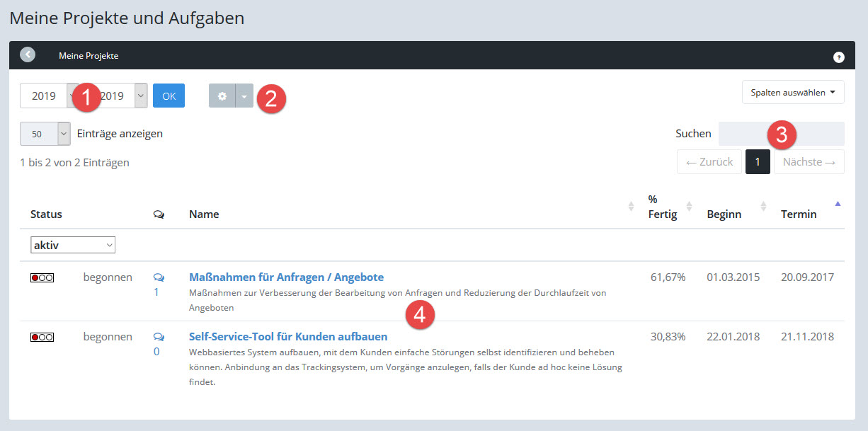Click the back arrow icon in header

28,54
